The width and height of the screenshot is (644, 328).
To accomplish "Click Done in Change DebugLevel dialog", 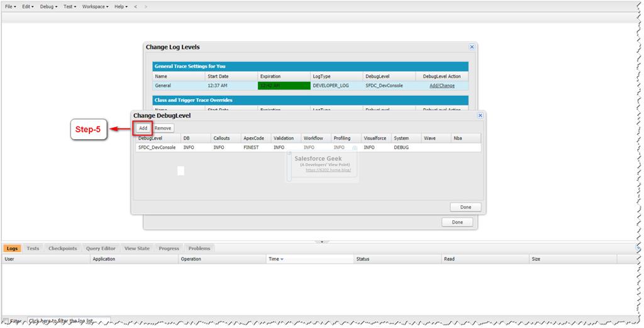I will tap(465, 207).
